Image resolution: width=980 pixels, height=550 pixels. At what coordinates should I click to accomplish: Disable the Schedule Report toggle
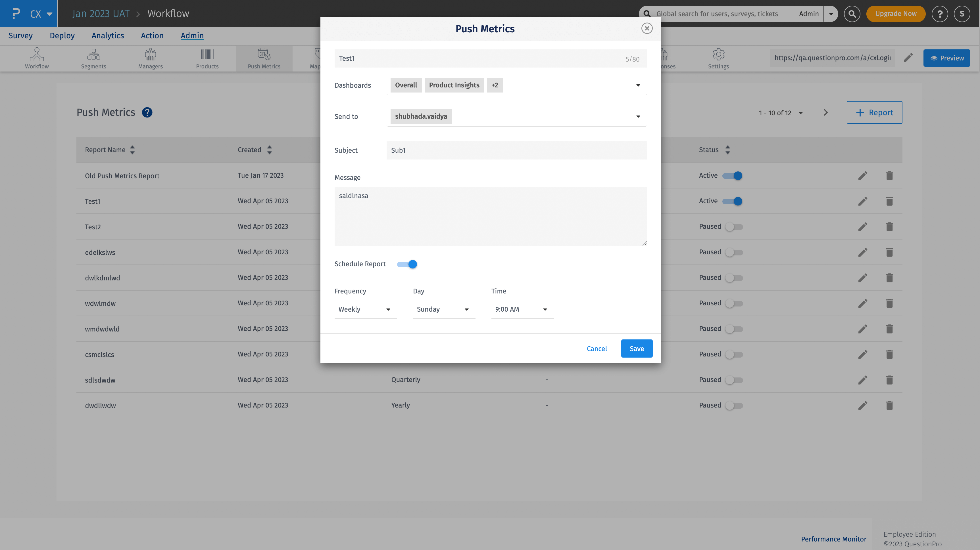[x=407, y=264]
